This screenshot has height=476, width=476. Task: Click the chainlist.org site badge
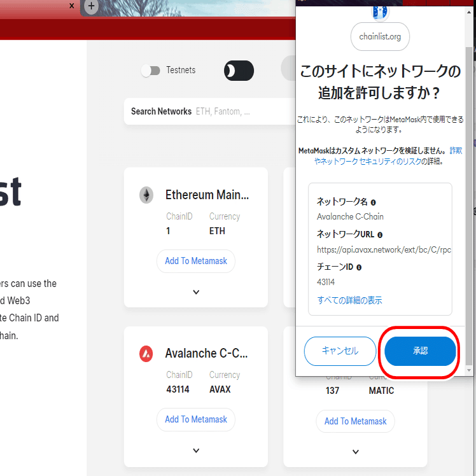click(380, 37)
